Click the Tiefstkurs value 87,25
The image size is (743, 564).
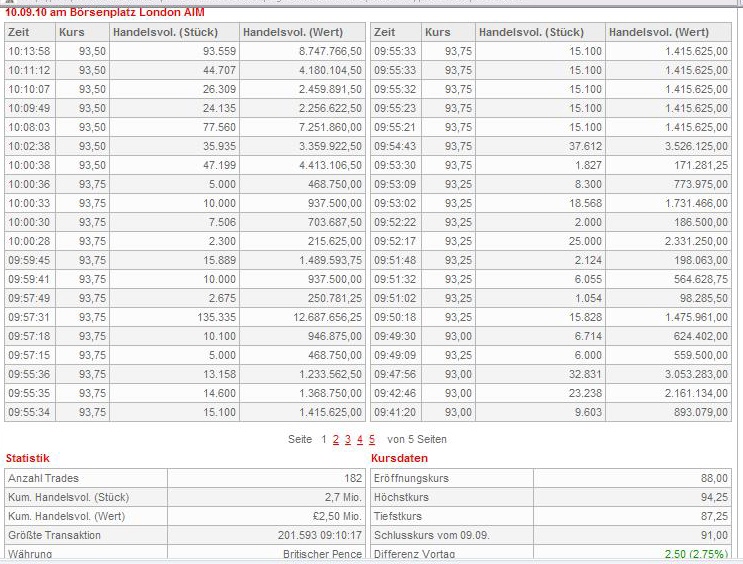tap(714, 516)
